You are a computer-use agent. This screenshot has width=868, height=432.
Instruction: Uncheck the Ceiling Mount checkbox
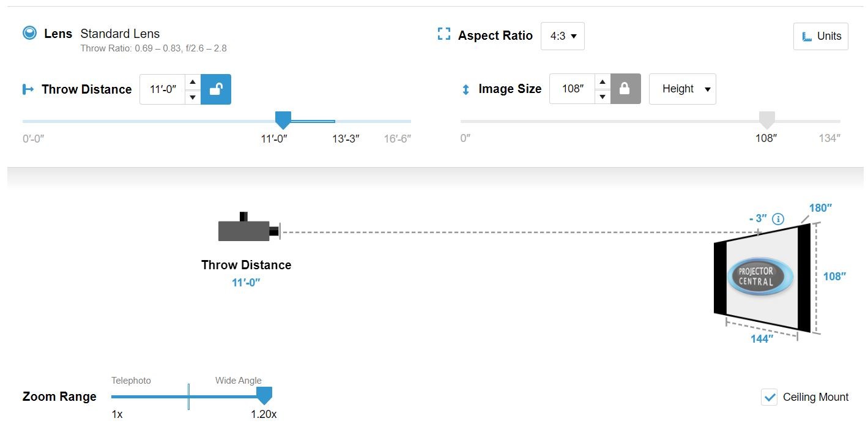tap(769, 397)
